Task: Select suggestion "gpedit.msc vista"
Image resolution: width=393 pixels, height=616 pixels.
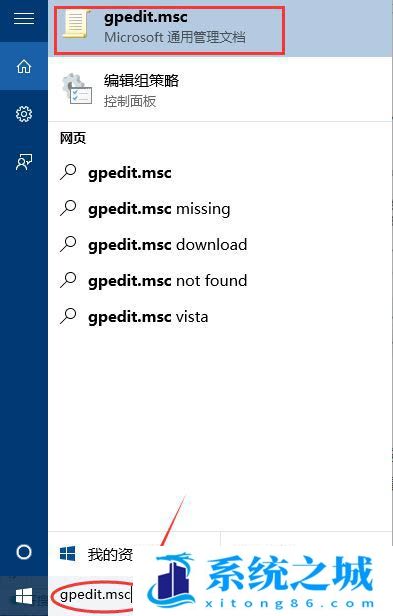Action: 220,317
